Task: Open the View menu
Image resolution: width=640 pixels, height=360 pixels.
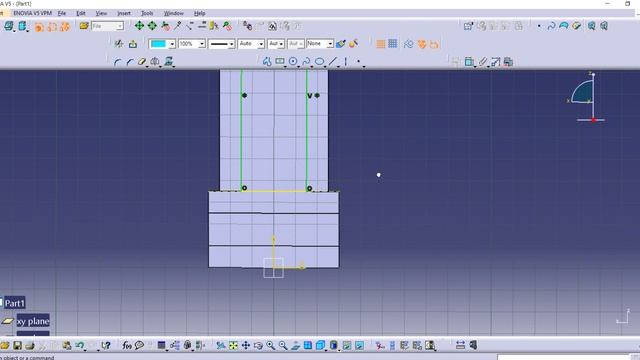Action: click(x=101, y=13)
